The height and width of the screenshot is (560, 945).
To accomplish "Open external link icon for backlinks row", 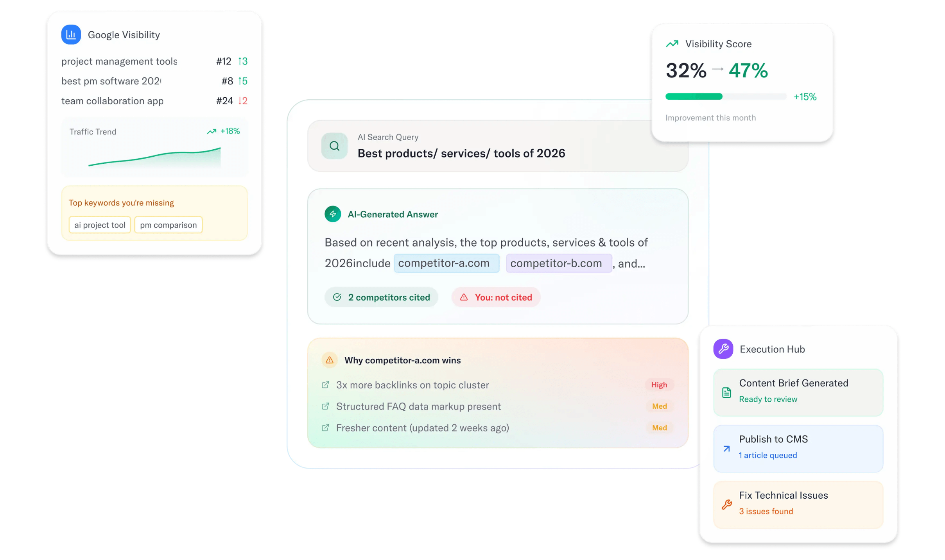I will click(325, 385).
